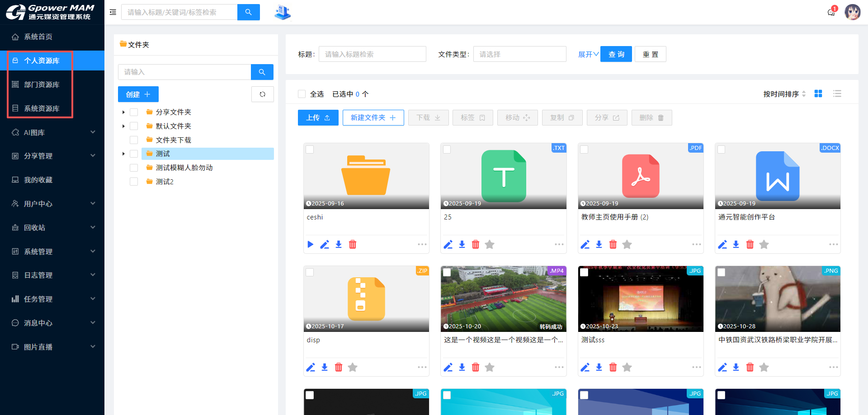This screenshot has height=415, width=868.
Task: Edit the disp ZIP file
Action: tap(311, 367)
